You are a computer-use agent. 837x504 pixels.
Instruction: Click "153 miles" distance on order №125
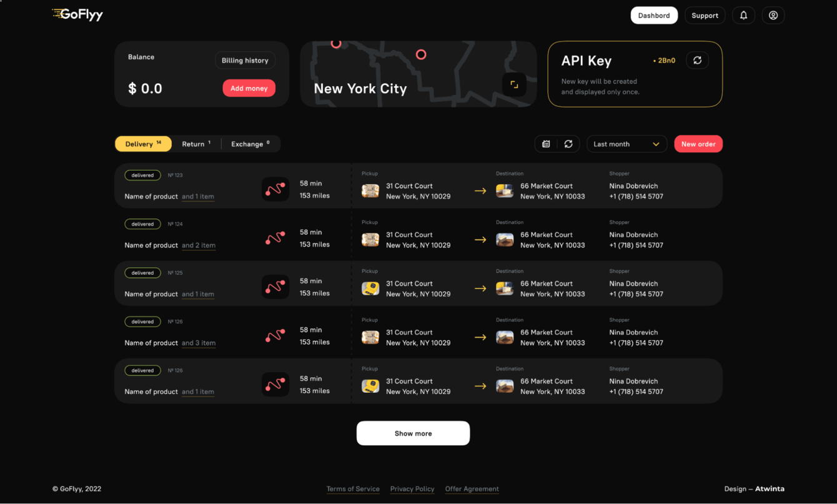tap(315, 294)
